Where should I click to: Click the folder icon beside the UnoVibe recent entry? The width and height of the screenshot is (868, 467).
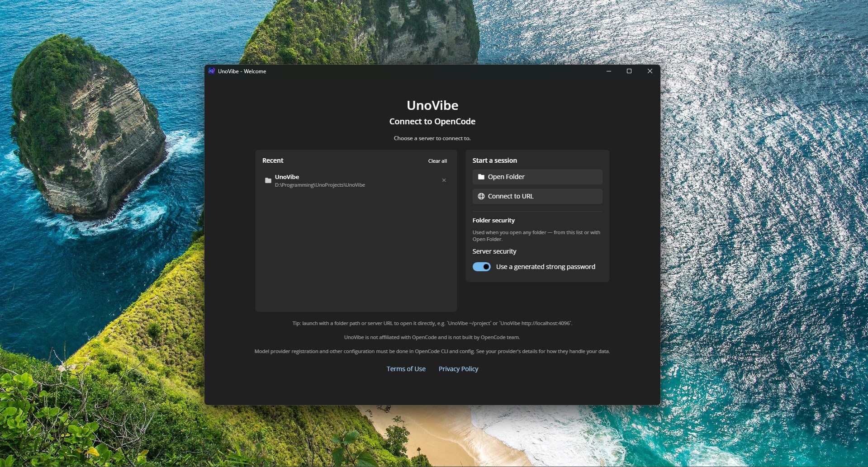click(268, 180)
